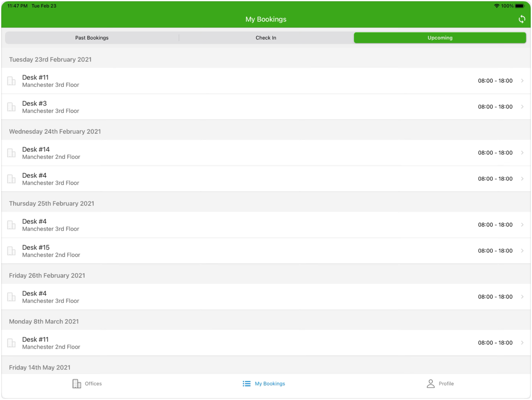Tap the Wednesday 24th February 2021 header

[55, 131]
